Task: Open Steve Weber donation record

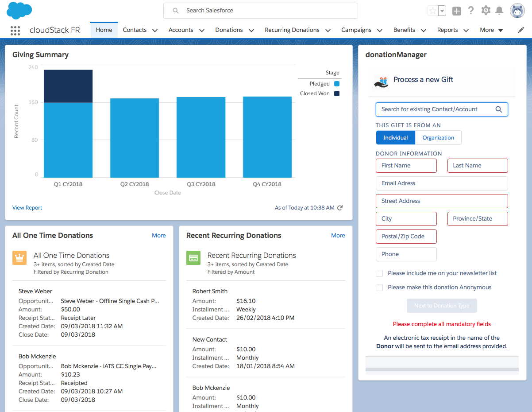Action: (35, 292)
